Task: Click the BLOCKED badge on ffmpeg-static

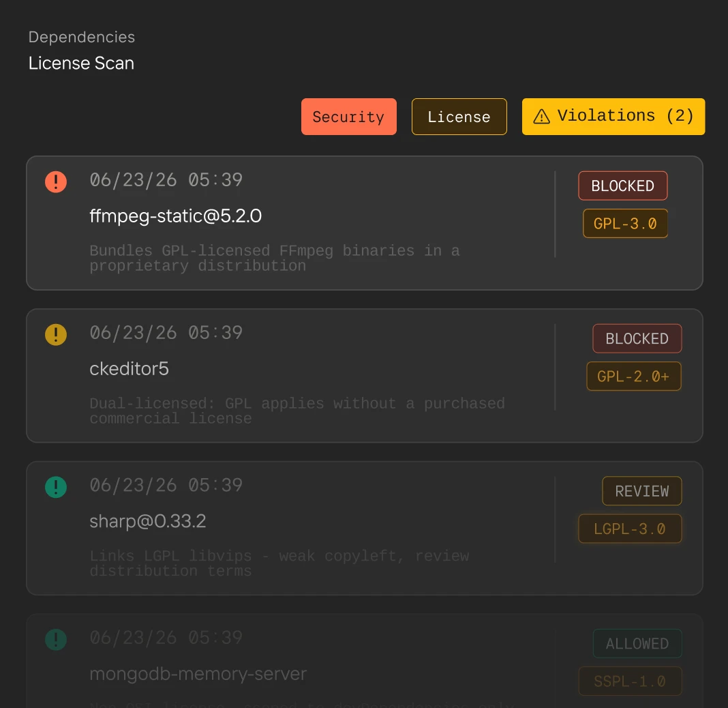Action: pyautogui.click(x=622, y=186)
